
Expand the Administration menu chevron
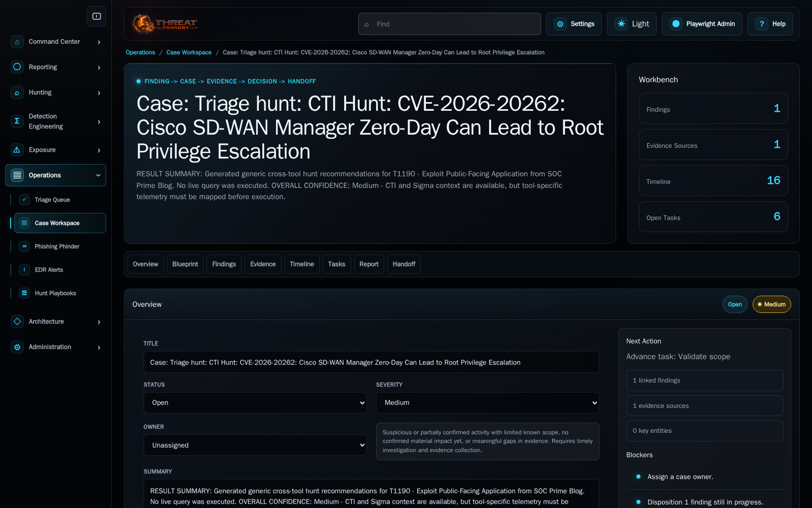(x=99, y=347)
